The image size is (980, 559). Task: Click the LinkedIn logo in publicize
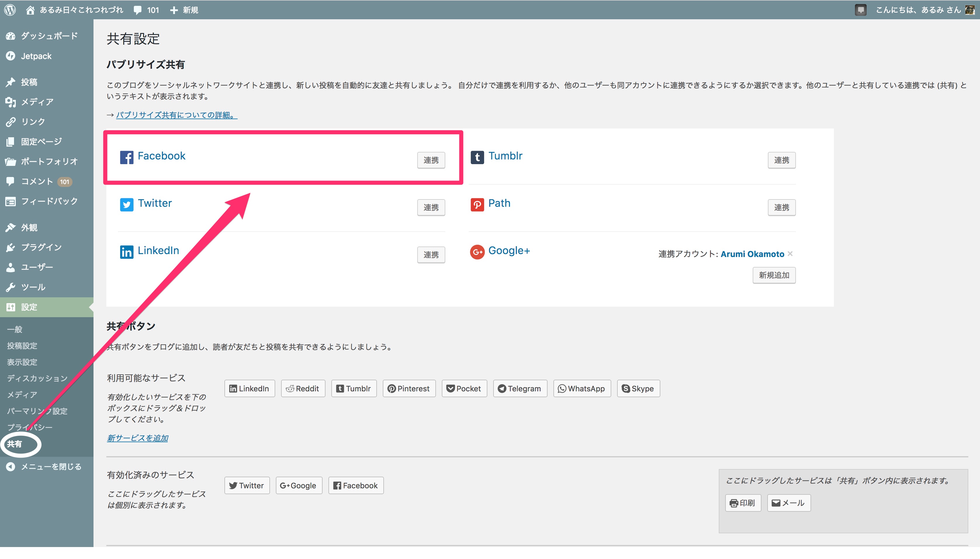(x=126, y=252)
